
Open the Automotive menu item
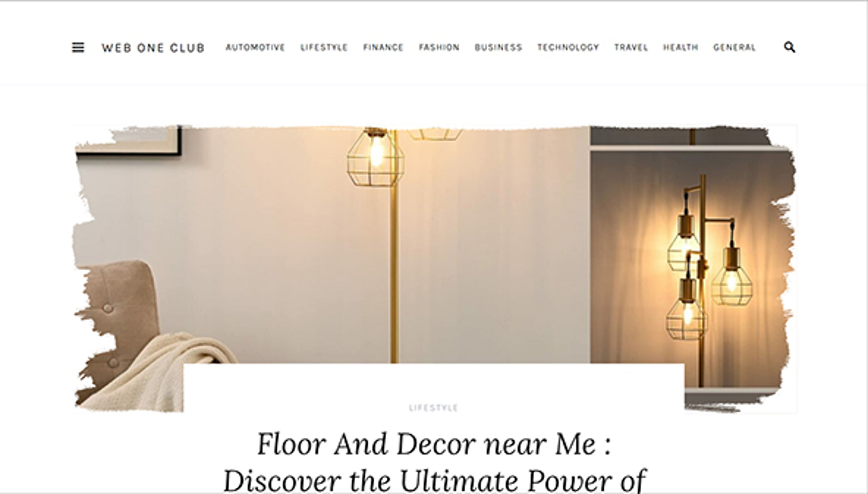click(x=255, y=47)
